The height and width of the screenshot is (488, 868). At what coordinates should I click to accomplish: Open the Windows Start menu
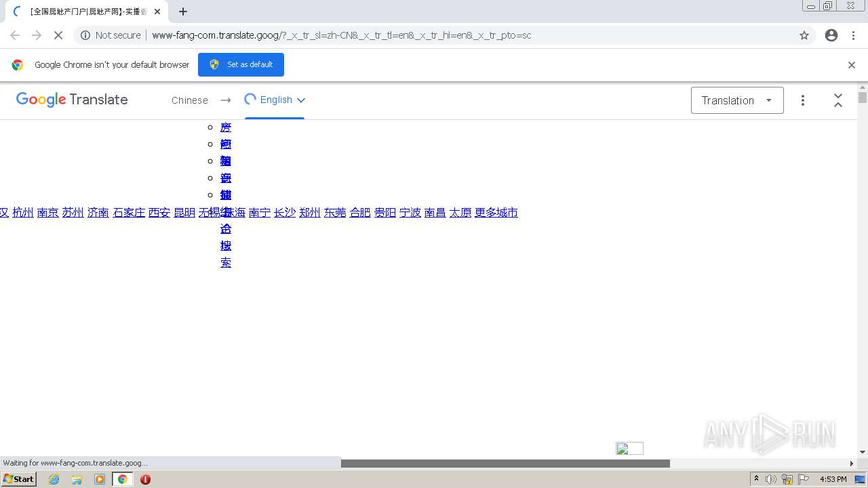tap(19, 479)
